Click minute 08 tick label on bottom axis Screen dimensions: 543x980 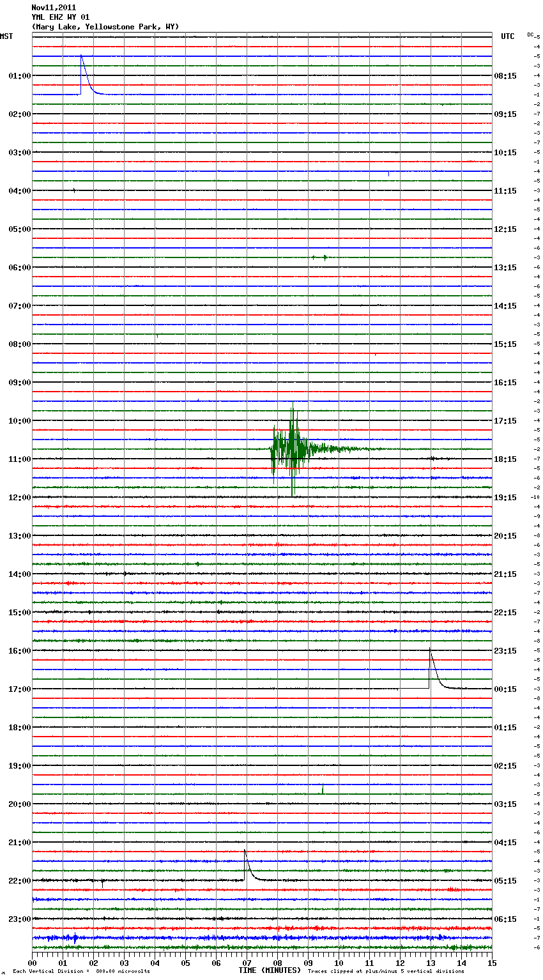277,963
